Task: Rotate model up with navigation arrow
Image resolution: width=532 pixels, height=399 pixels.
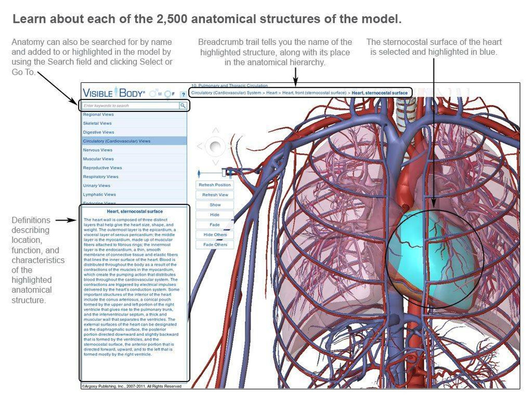Action: [x=215, y=131]
